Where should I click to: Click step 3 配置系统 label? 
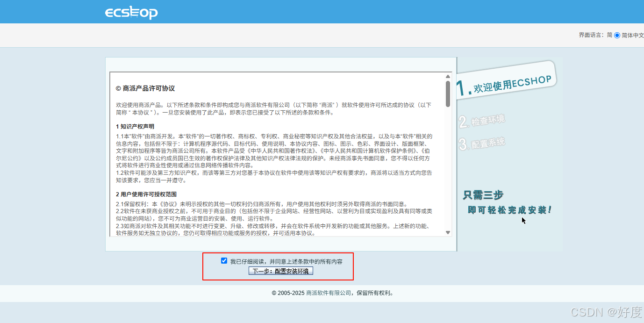point(482,143)
